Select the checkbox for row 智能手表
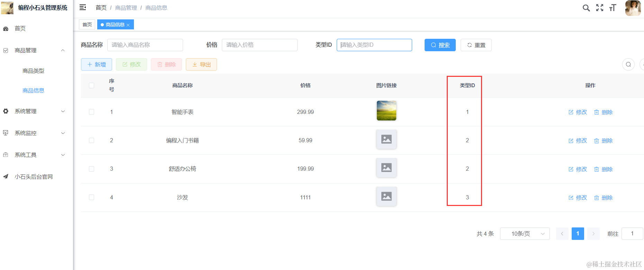Screen dimensions: 644x270 coord(91,112)
